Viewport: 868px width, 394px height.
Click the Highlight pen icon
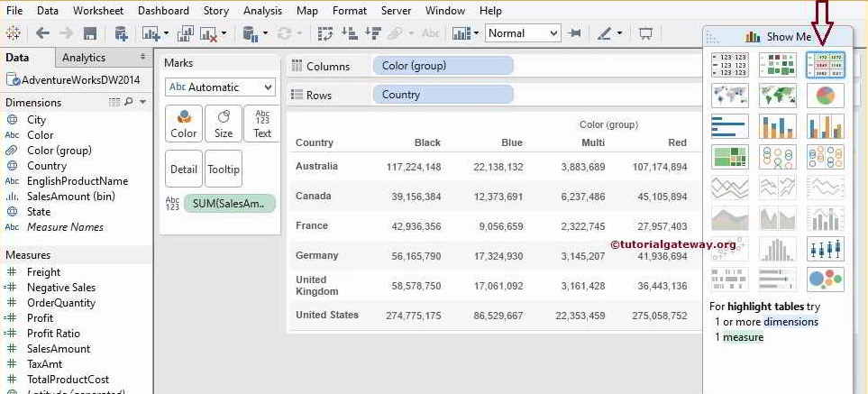(x=605, y=33)
